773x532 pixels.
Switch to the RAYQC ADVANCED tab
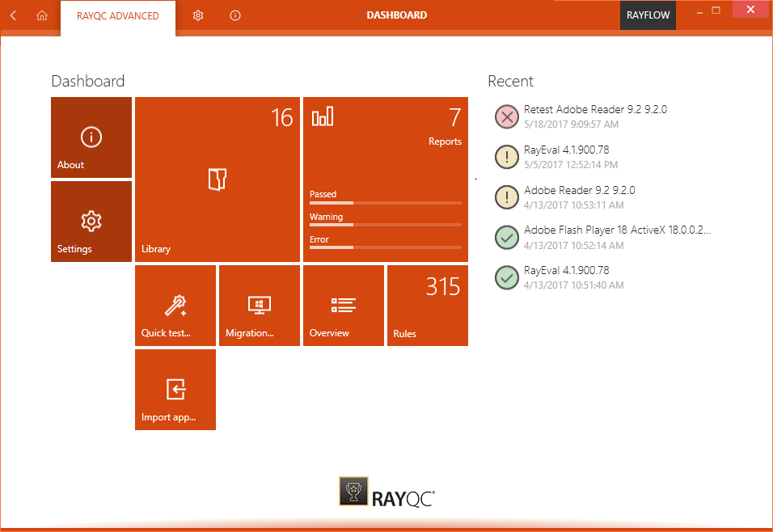pos(117,15)
